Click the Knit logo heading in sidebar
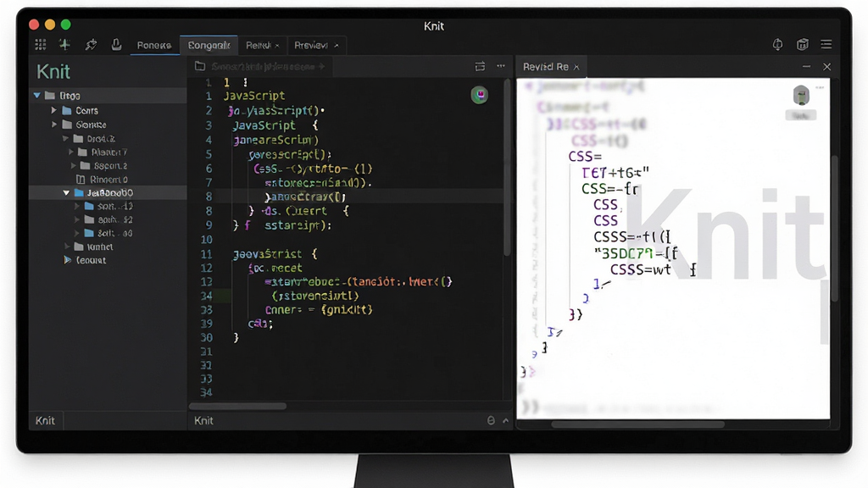The height and width of the screenshot is (488, 868). pyautogui.click(x=53, y=71)
